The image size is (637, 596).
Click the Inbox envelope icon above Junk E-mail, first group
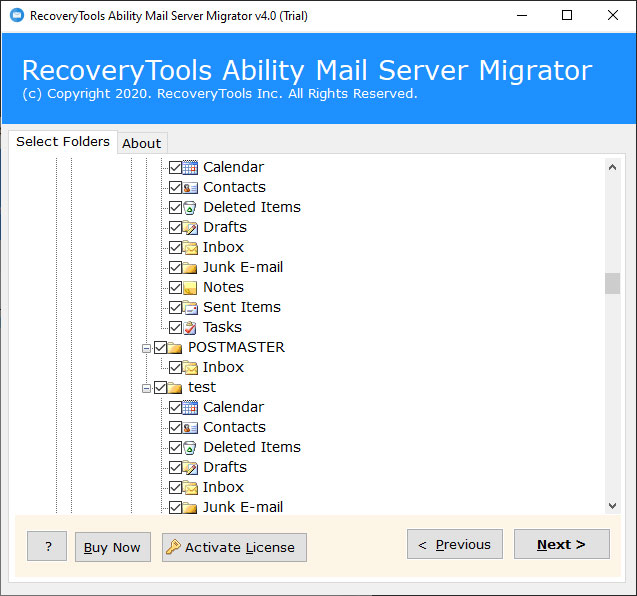190,247
